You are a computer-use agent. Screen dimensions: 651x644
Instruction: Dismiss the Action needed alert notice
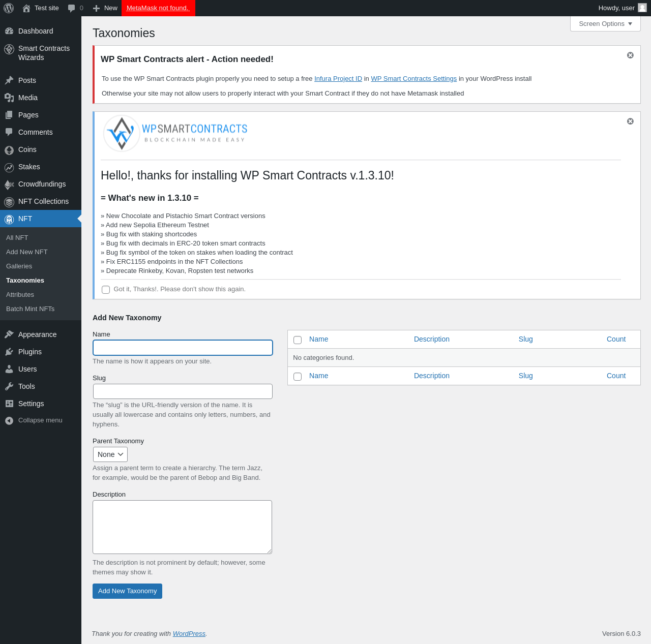pos(630,55)
